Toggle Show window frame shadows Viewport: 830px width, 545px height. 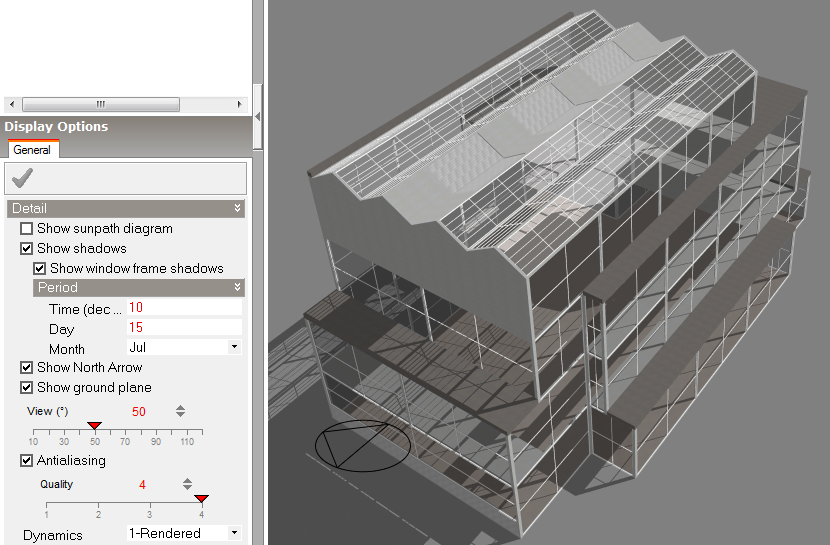point(40,269)
